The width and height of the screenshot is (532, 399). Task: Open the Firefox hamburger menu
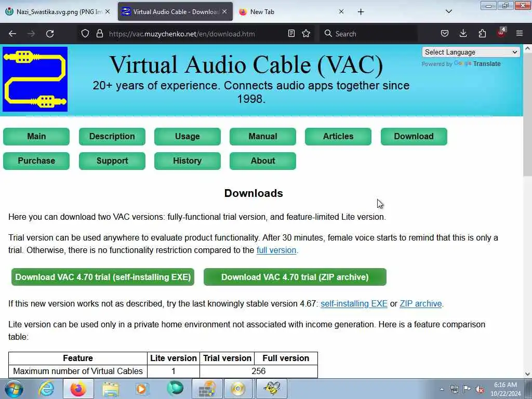(520, 33)
